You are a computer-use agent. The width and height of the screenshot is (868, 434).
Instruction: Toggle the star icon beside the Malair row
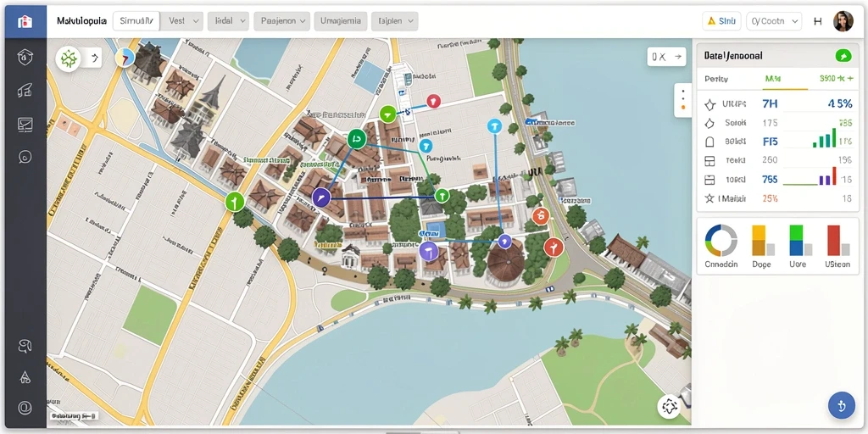[709, 198]
